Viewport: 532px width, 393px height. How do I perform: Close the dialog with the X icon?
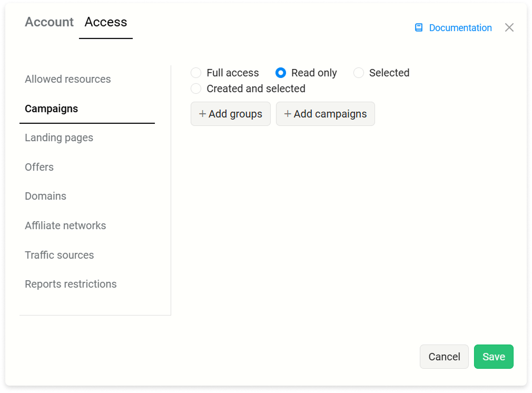[x=509, y=27]
